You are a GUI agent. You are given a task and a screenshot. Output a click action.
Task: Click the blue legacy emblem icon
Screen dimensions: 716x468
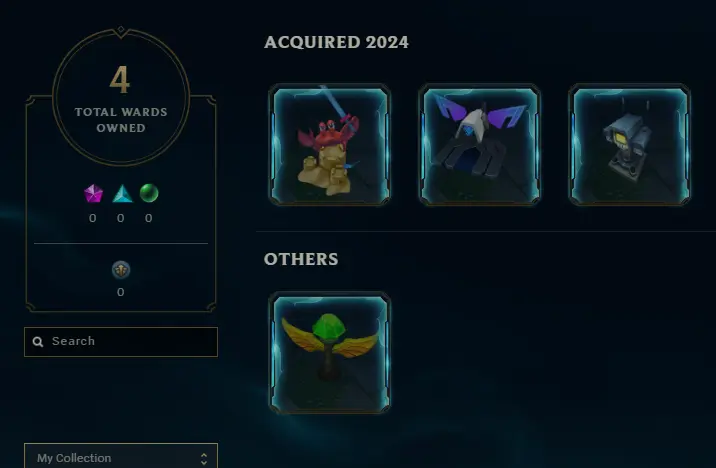(x=121, y=270)
